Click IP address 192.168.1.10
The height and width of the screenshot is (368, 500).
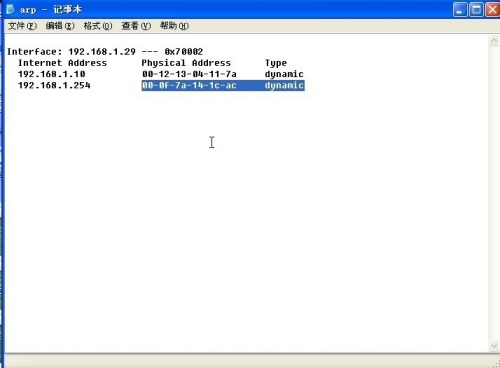[52, 74]
